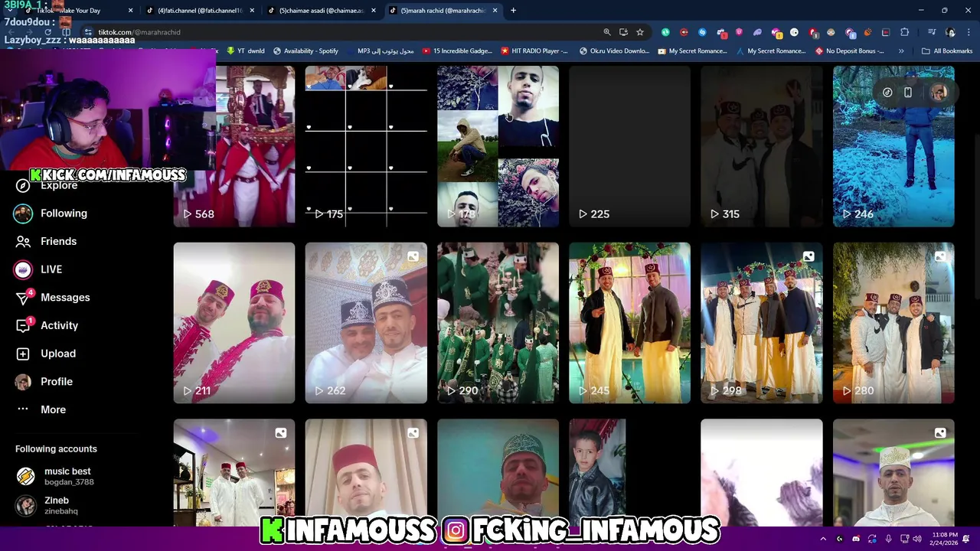Bookmark this page with the star icon

tap(640, 32)
